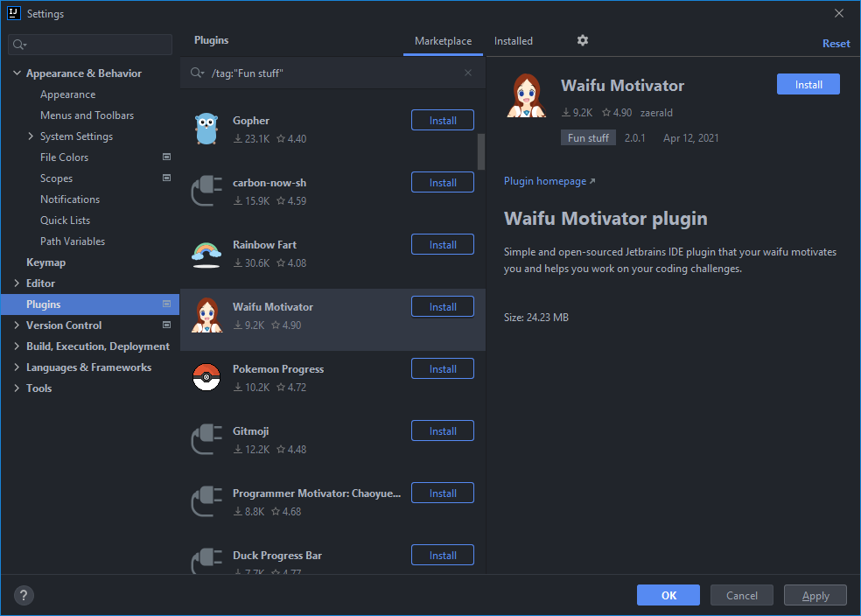Click the project-level icon beside Version Control
Screen dimensions: 861x616
(x=166, y=325)
